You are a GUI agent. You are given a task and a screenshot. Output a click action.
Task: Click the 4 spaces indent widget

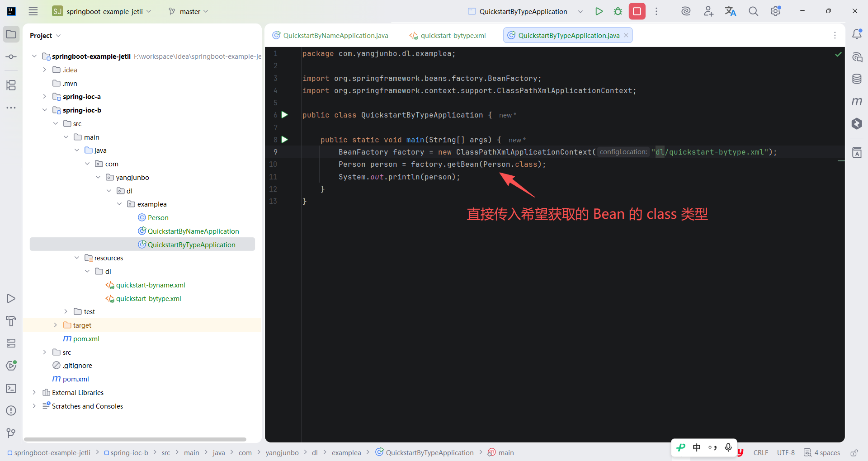(822, 453)
